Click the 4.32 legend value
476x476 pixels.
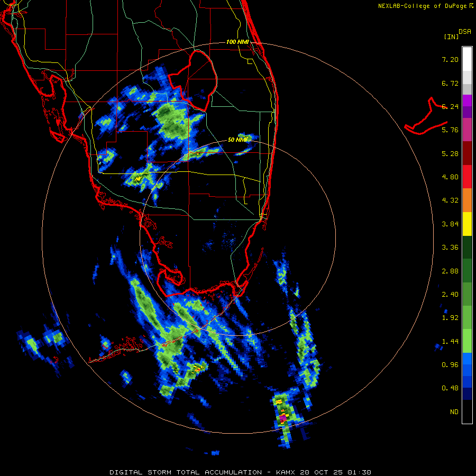[450, 200]
